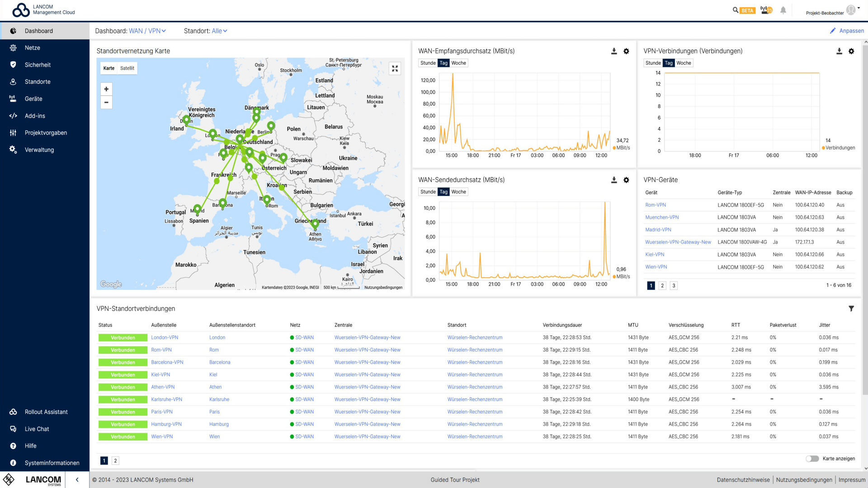This screenshot has width=868, height=488.
Task: Open Geräte from the sidebar
Action: pyautogui.click(x=34, y=99)
